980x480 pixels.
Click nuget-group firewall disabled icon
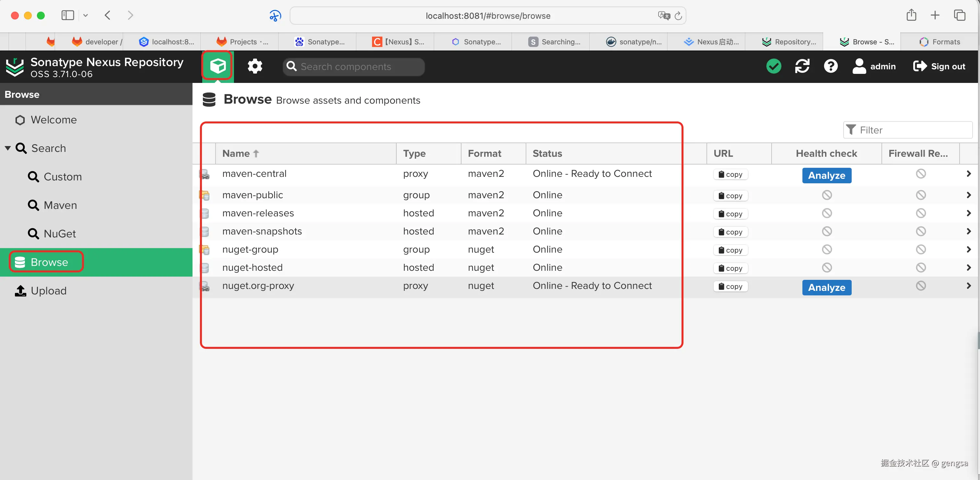tap(921, 249)
